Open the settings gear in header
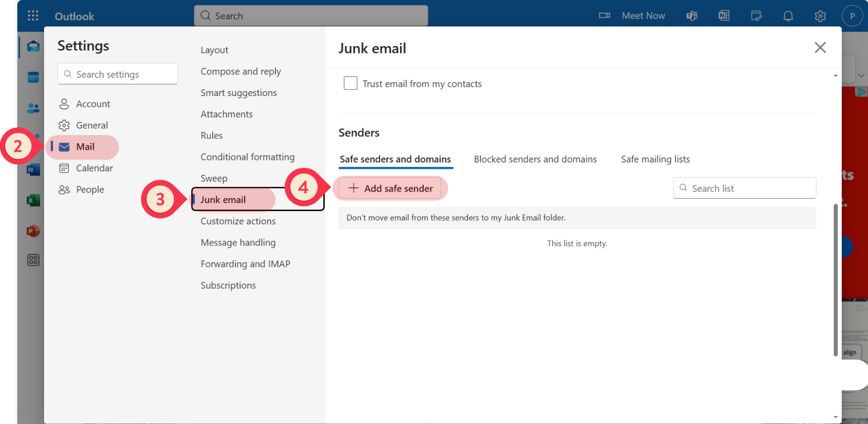Image resolution: width=868 pixels, height=424 pixels. (x=820, y=16)
